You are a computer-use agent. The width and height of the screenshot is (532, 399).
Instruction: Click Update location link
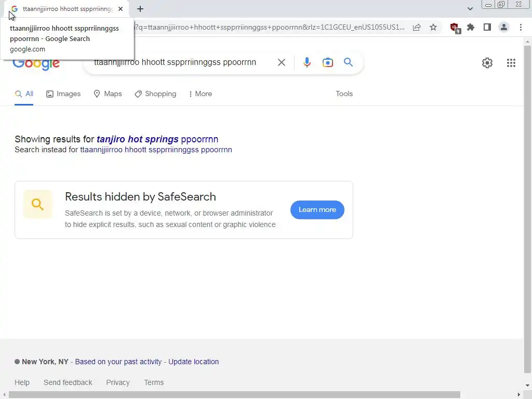(193, 362)
